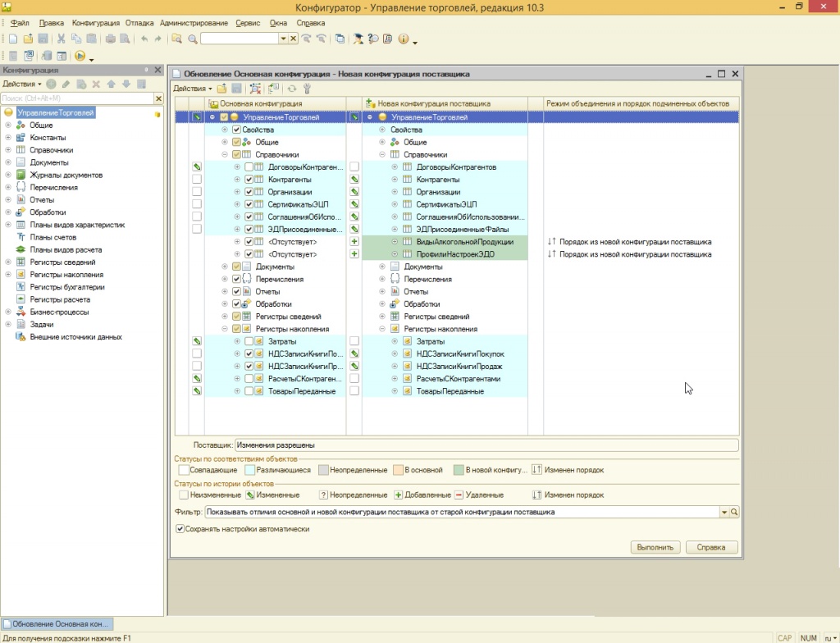Click the 'В новой конфигу...' green status swatch

(x=459, y=470)
